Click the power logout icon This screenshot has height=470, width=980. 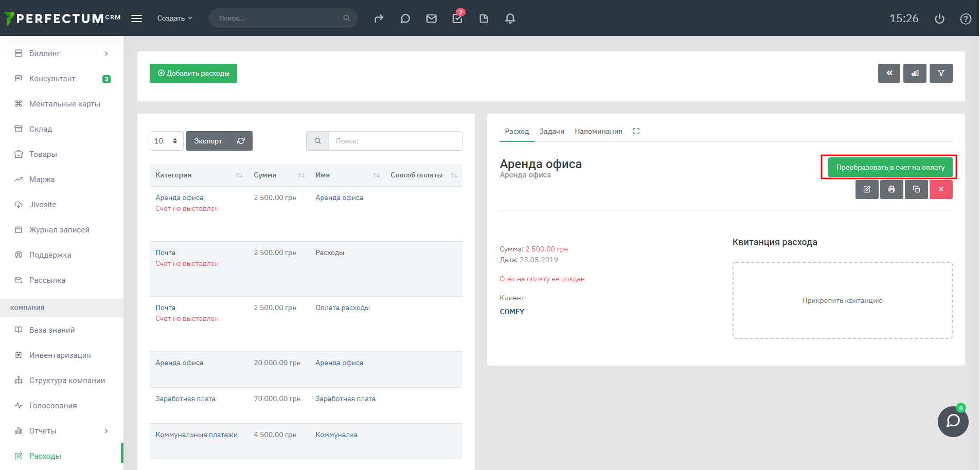click(939, 19)
